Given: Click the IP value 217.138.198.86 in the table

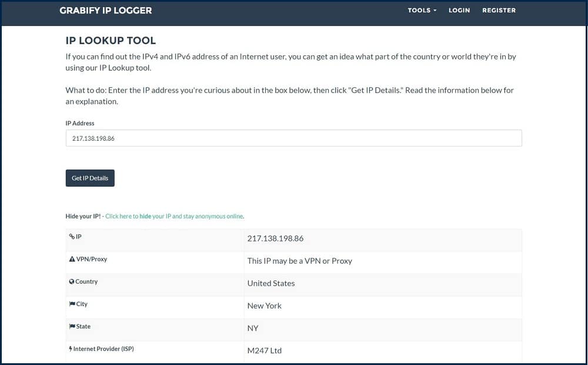Looking at the screenshot, I should [x=275, y=238].
